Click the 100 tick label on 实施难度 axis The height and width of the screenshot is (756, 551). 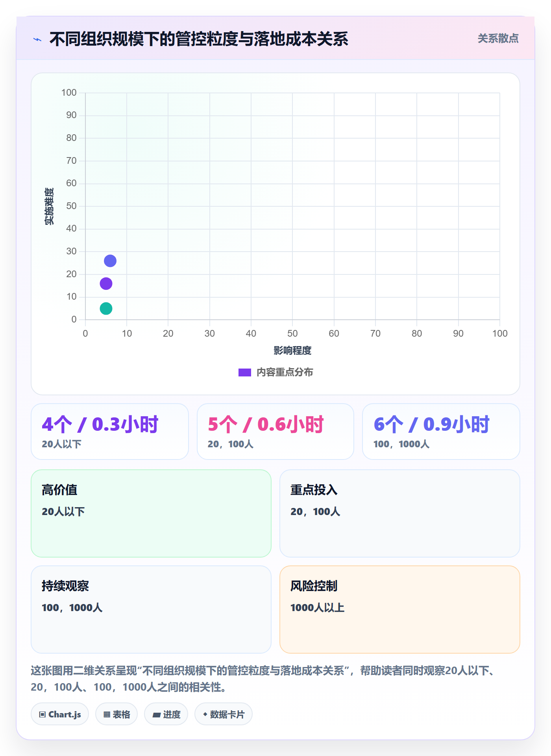[69, 93]
